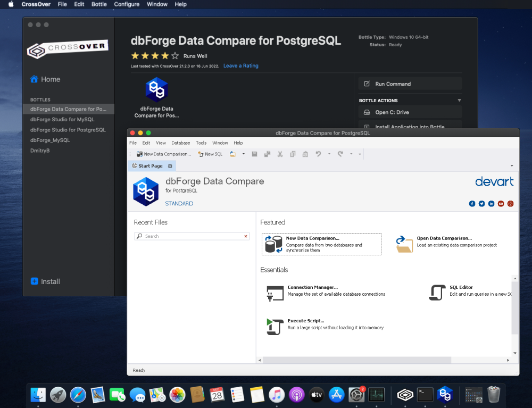Click the Copy icon in the toolbar
This screenshot has width=532, height=408.
[293, 154]
